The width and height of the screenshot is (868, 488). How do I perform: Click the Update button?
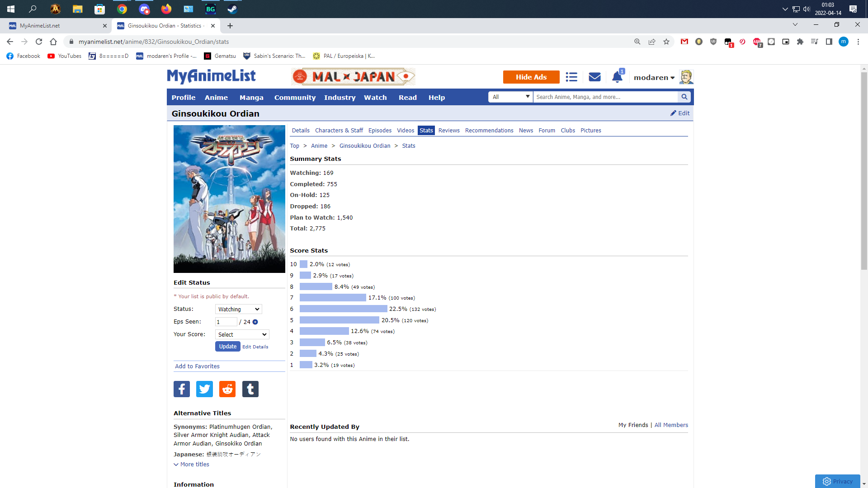(227, 347)
